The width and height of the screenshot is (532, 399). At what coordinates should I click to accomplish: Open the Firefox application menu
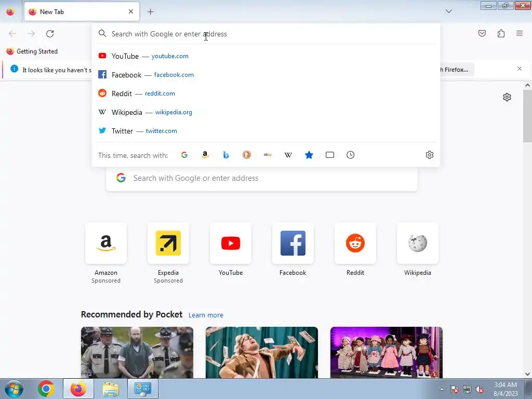click(520, 33)
